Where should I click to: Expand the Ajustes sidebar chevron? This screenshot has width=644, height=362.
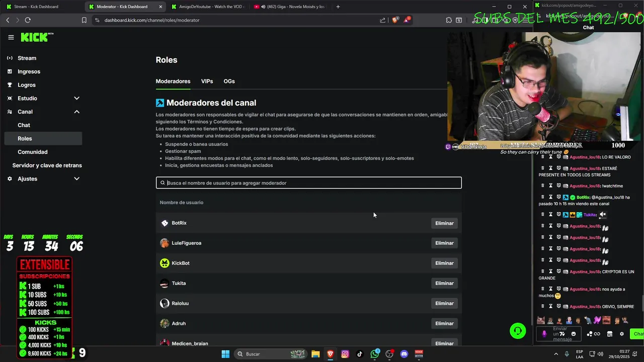click(76, 178)
